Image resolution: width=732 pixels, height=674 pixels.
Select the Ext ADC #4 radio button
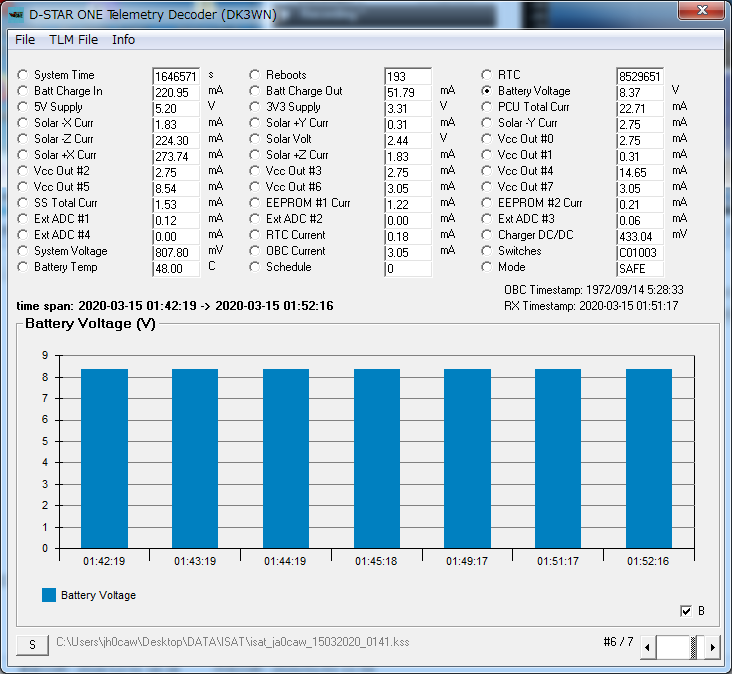(x=22, y=235)
